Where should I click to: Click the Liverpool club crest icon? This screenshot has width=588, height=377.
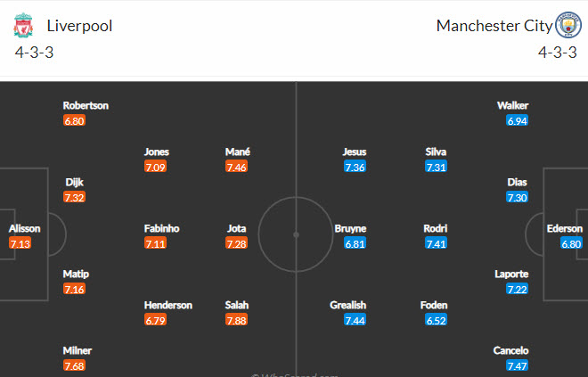coord(23,26)
